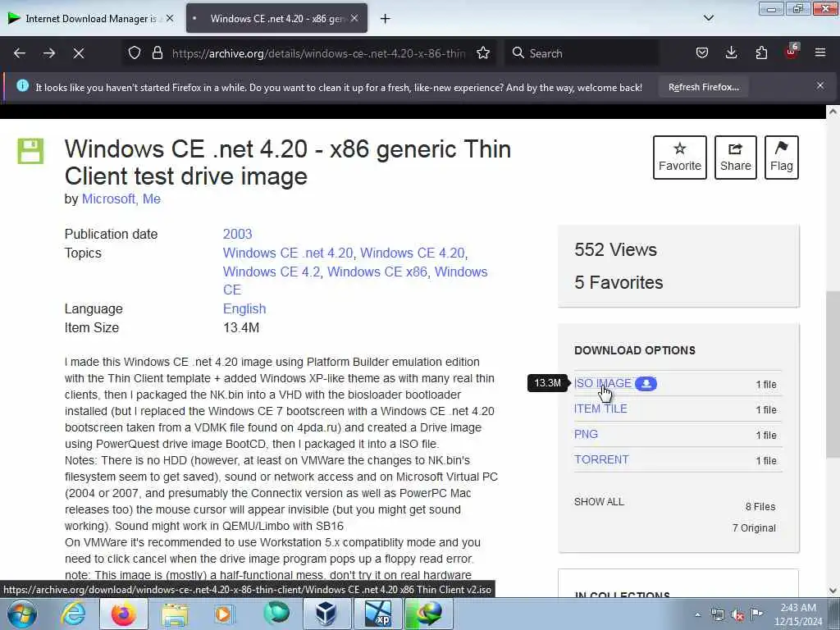This screenshot has height=630, width=840.
Task: Dismiss the Firefox notification bar
Action: (x=820, y=85)
